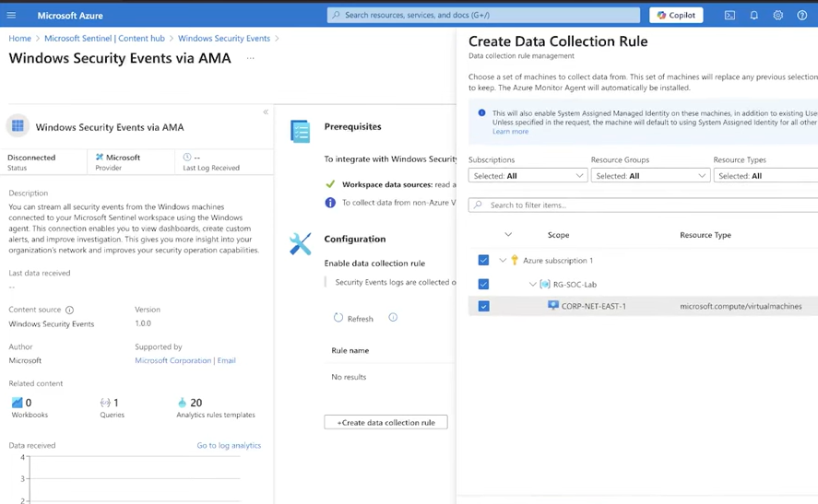The image size is (818, 504).
Task: Open the Resource Types dropdown
Action: pyautogui.click(x=765, y=176)
